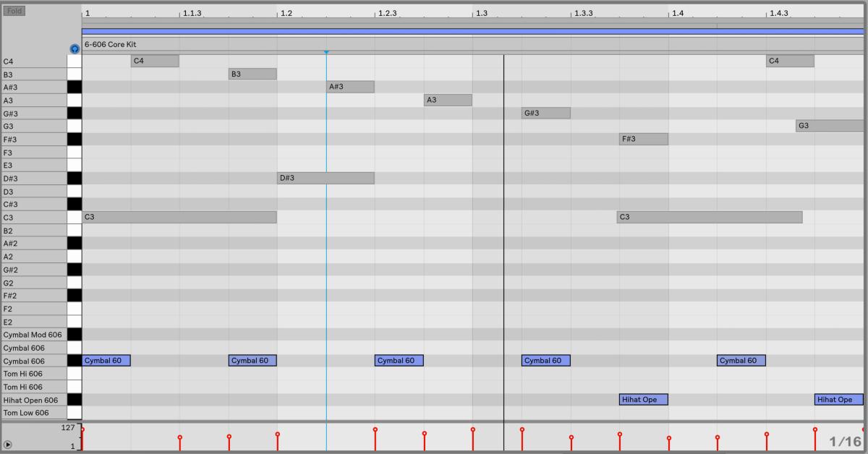Toggle the Fold button

tap(14, 11)
